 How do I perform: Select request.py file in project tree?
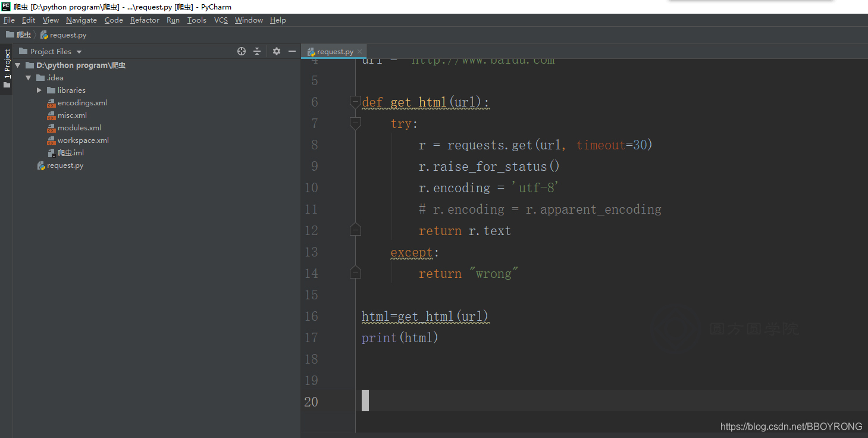click(x=65, y=165)
